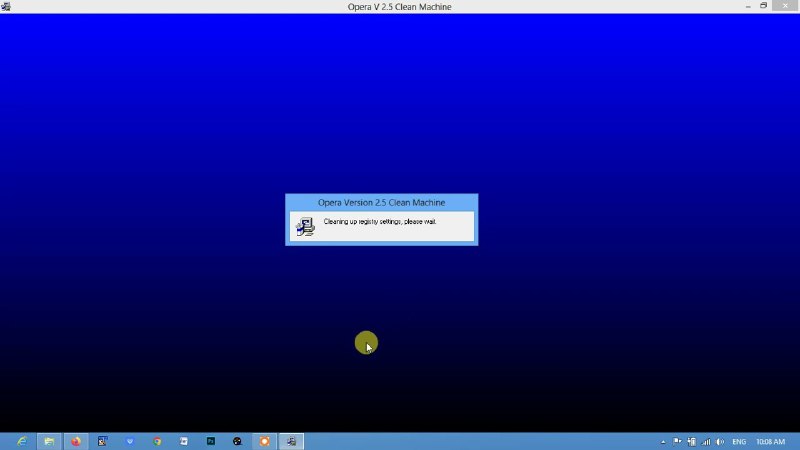Click the blue shield taskbar icon

130,441
